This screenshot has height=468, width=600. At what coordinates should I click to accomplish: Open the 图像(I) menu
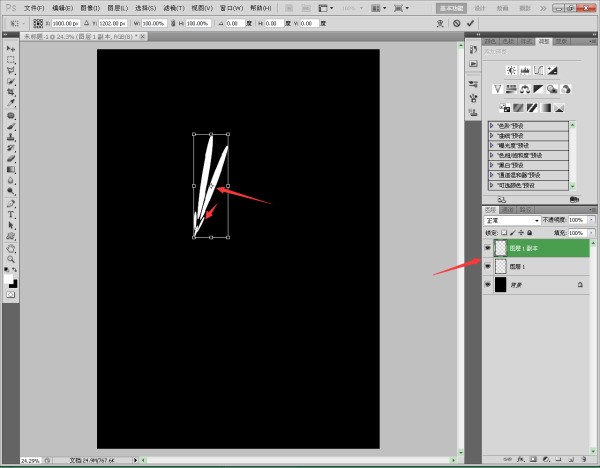92,7
